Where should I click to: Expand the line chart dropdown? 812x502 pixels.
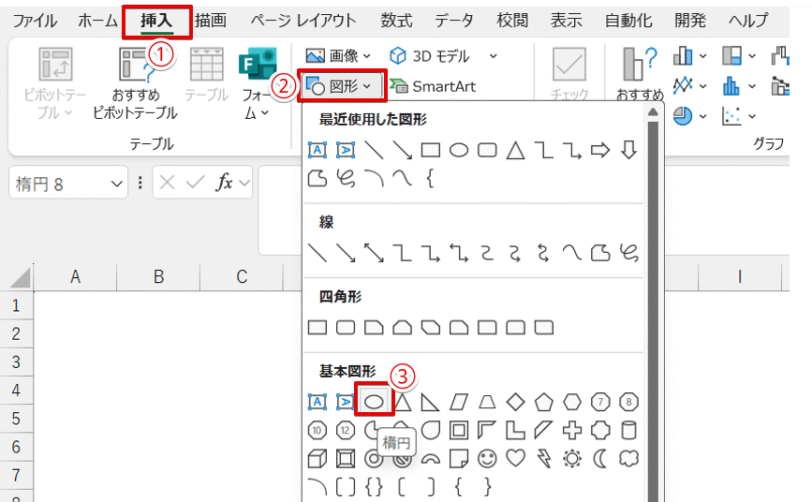tap(703, 86)
